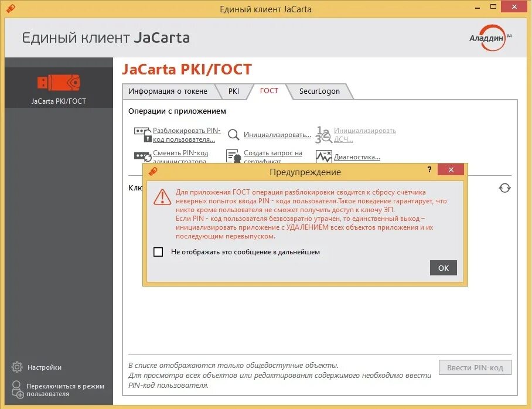Click the Ввести PIN-код button
Image resolution: width=532 pixels, height=409 pixels.
coord(475,367)
